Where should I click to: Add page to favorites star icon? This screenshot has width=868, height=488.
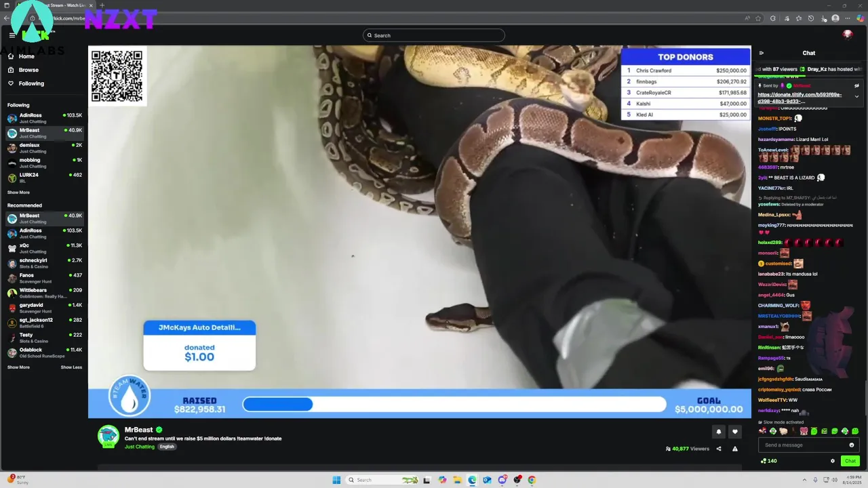tap(758, 18)
